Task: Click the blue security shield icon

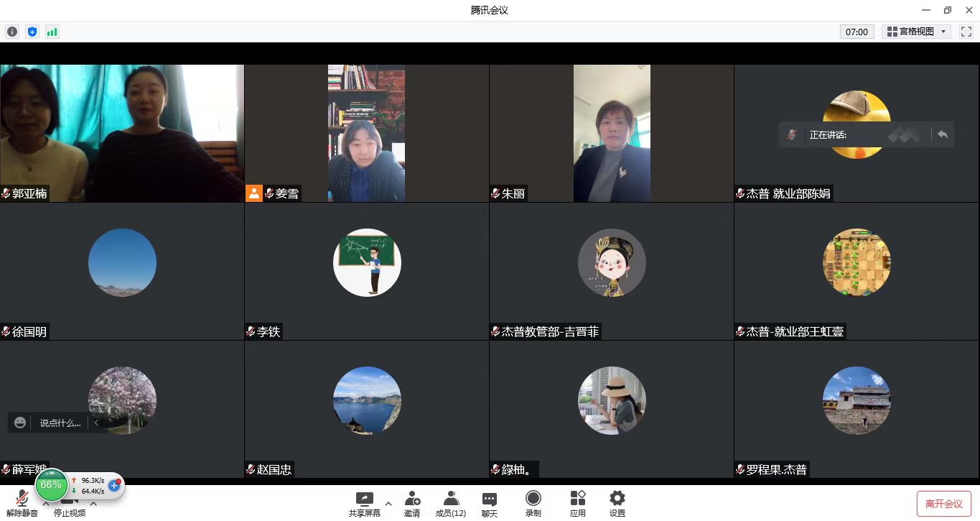Action: pyautogui.click(x=32, y=32)
